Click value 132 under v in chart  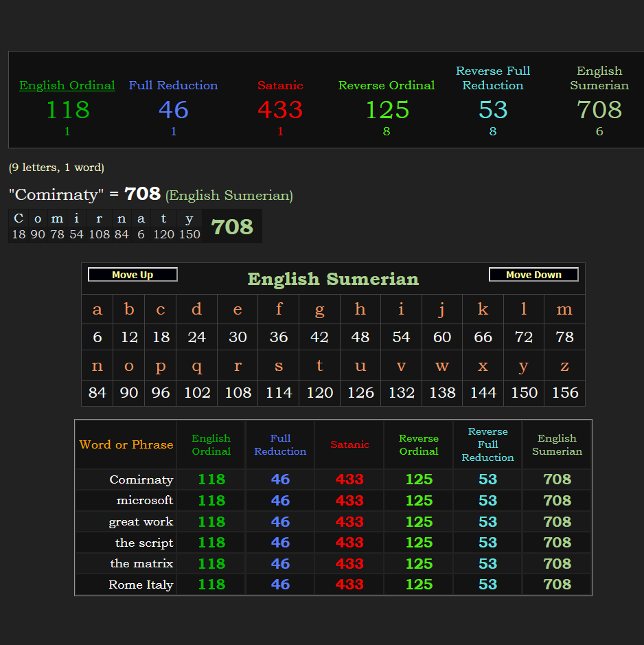point(401,393)
